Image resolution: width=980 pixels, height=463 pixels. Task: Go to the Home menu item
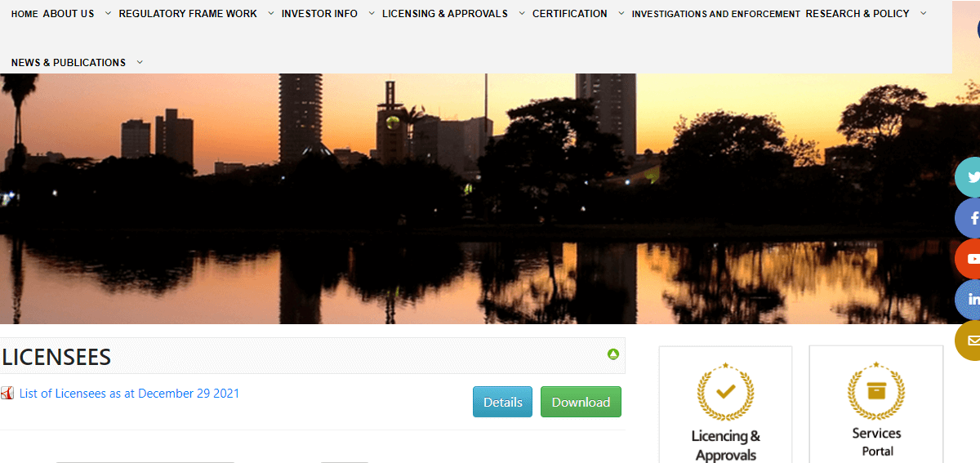[24, 14]
